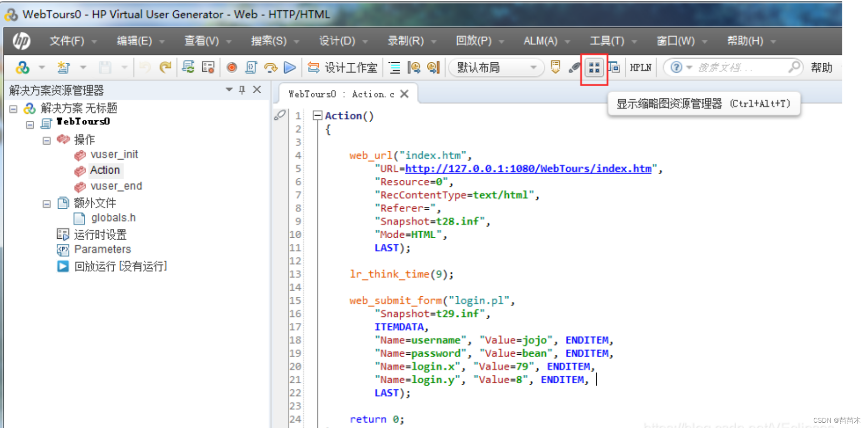Viewport: 868px width, 428px height.
Task: Close the Action.c editor tab
Action: click(404, 94)
